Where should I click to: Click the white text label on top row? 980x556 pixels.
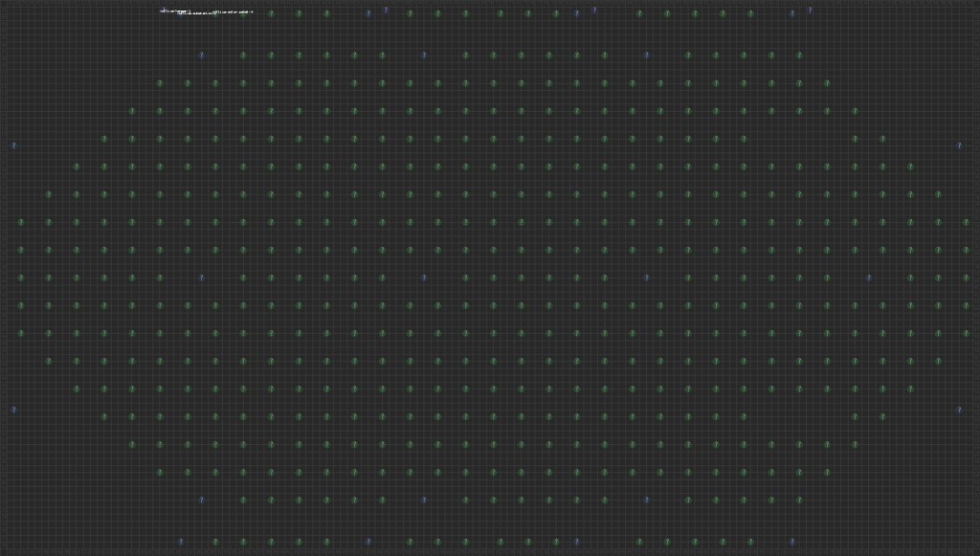(x=207, y=11)
